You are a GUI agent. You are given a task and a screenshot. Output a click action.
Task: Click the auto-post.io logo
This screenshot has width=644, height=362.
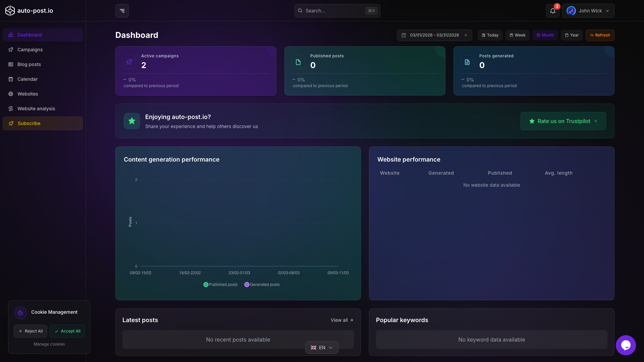coord(29,10)
